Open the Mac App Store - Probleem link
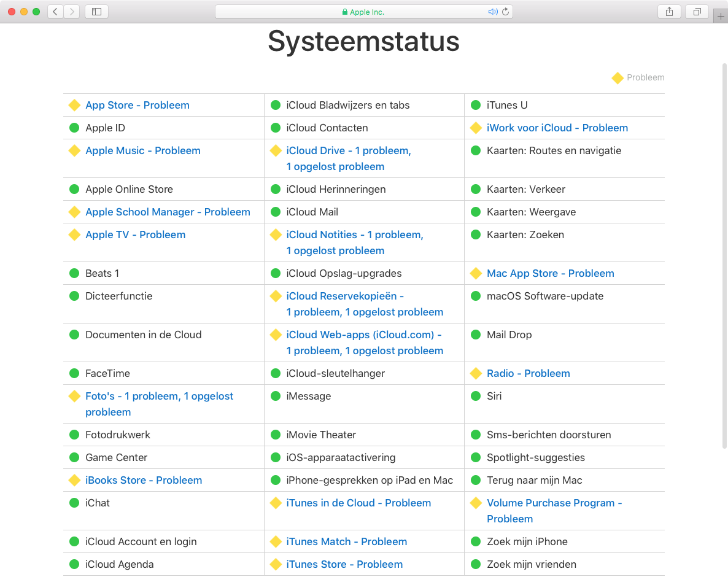The height and width of the screenshot is (585, 728). point(550,273)
